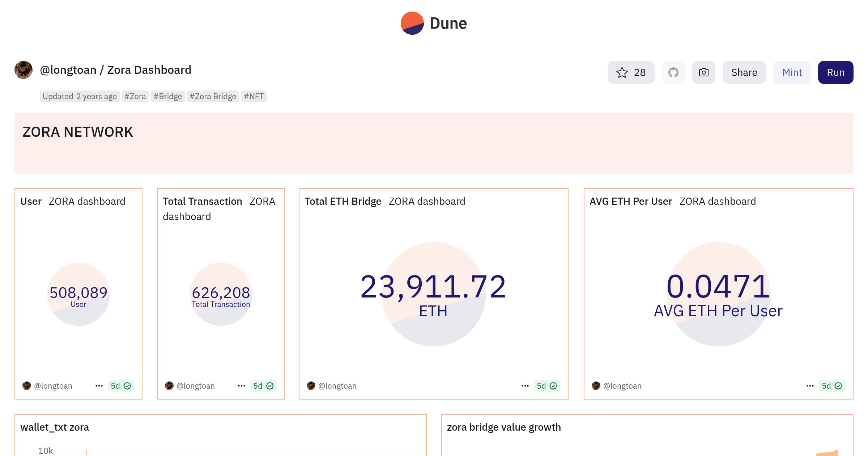The height and width of the screenshot is (456, 868).
Task: Click the ZORA NETWORK heading text
Action: coord(78,132)
